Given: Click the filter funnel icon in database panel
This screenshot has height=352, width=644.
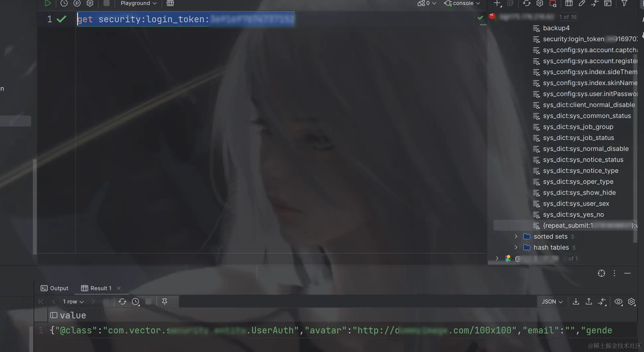Looking at the screenshot, I should 624,3.
